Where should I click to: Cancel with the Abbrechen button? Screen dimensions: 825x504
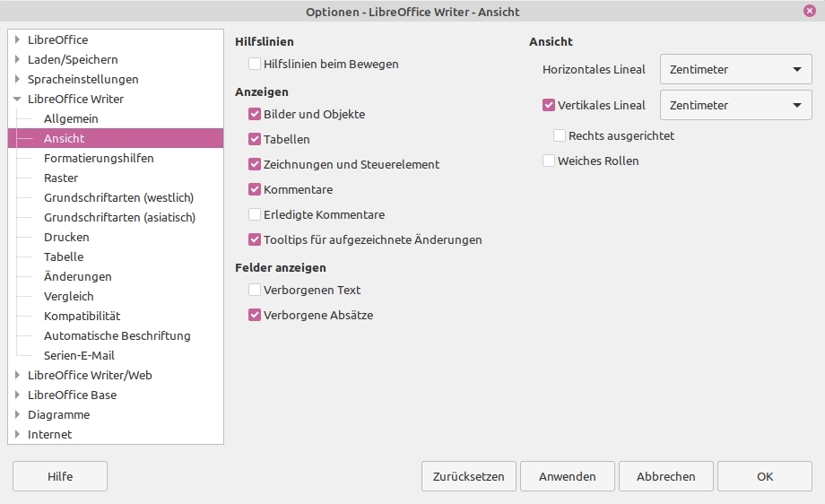pos(666,476)
